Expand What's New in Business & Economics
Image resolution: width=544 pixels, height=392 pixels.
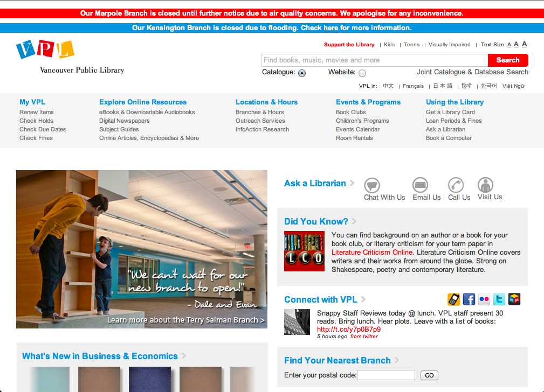tap(184, 356)
